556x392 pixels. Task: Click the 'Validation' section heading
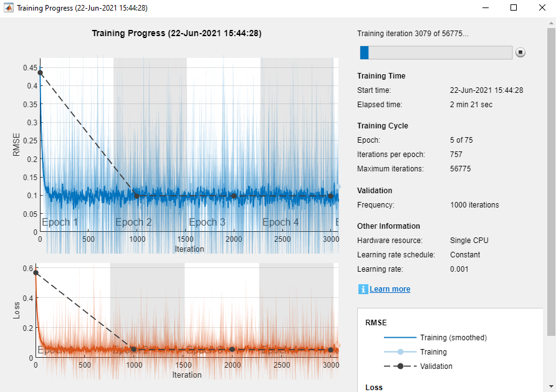pos(375,191)
